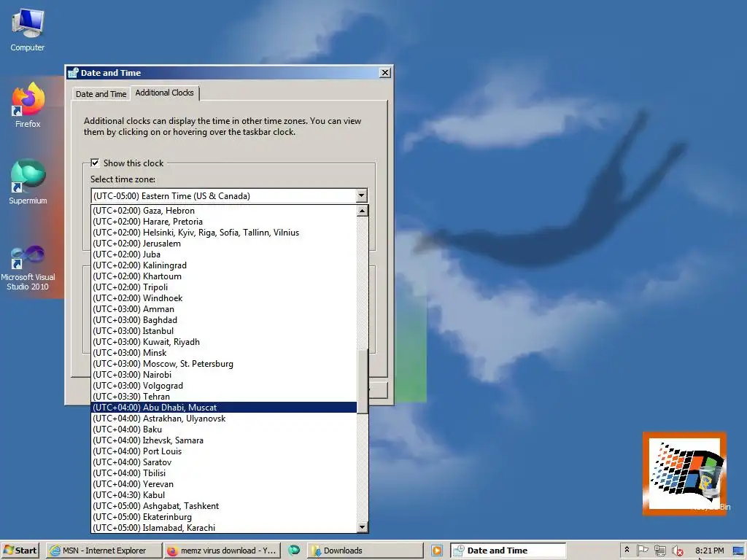The image size is (747, 560).
Task: Select (UTC+05:00) Ashgabat, Tashkent
Action: pyautogui.click(x=223, y=506)
